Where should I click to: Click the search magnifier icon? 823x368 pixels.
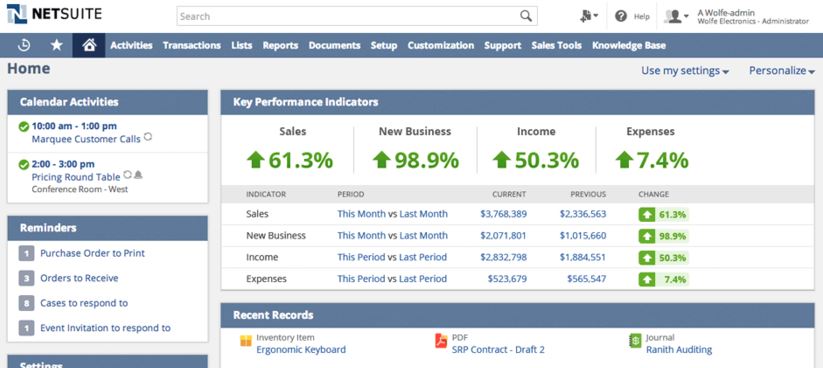[525, 16]
